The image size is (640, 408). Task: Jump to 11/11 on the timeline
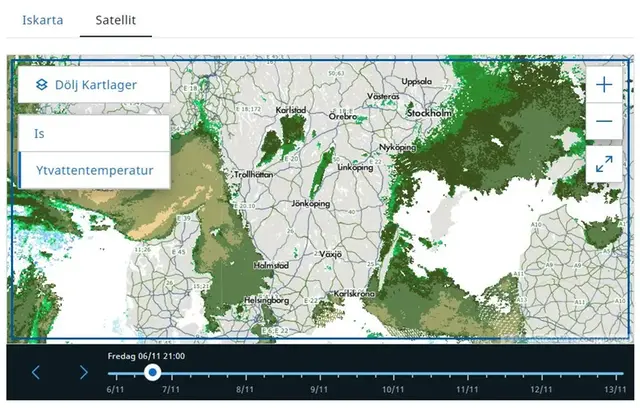(466, 389)
